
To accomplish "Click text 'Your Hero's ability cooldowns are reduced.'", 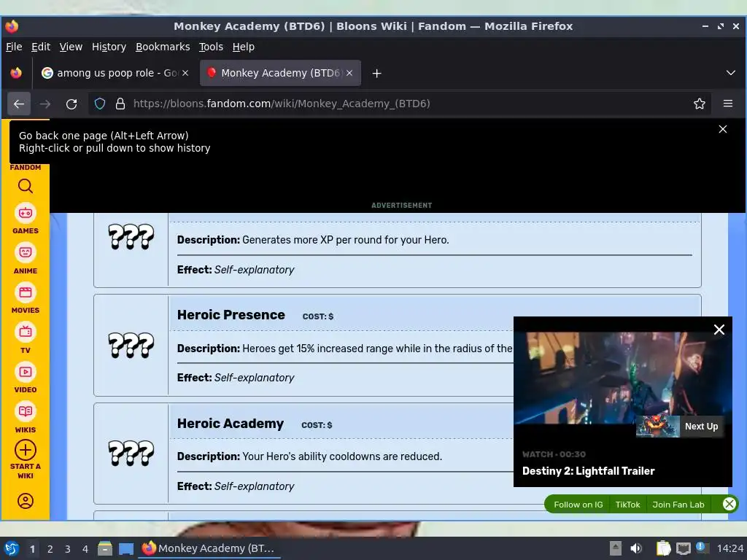I will click(x=342, y=456).
